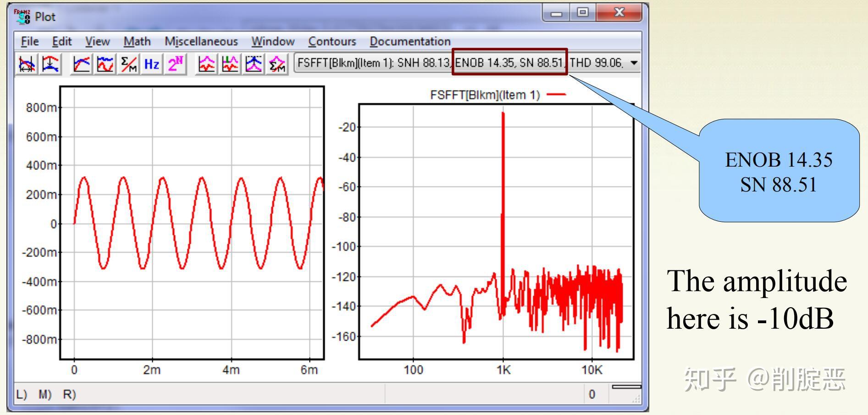
Task: Click the horizontal cursor range toolbar icon
Action: tap(27, 64)
